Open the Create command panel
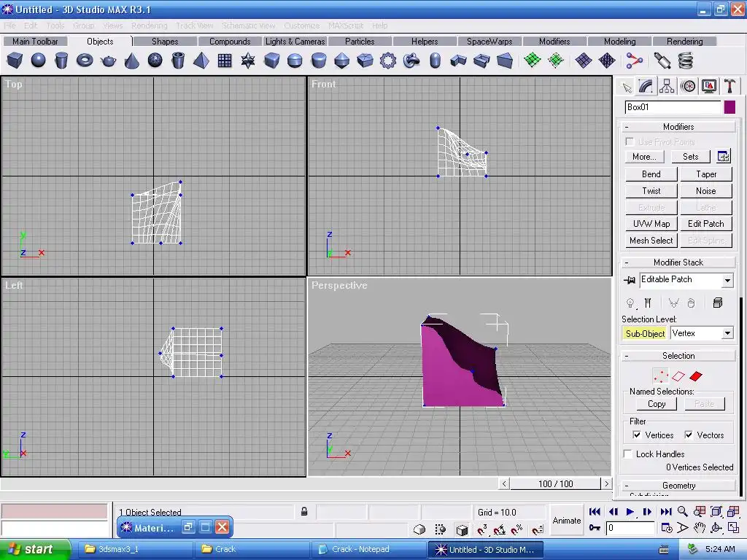This screenshot has width=747, height=560. point(627,87)
